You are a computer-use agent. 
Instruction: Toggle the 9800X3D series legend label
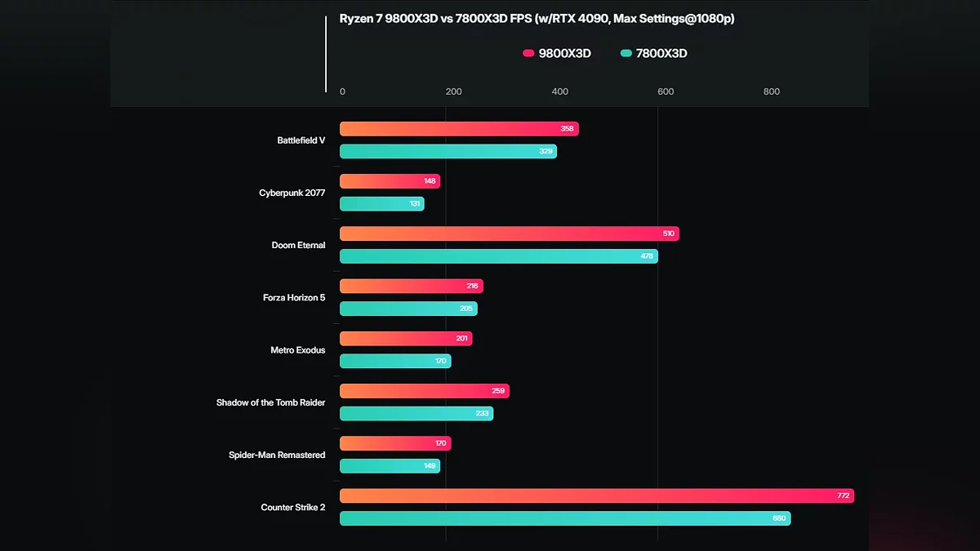564,54
